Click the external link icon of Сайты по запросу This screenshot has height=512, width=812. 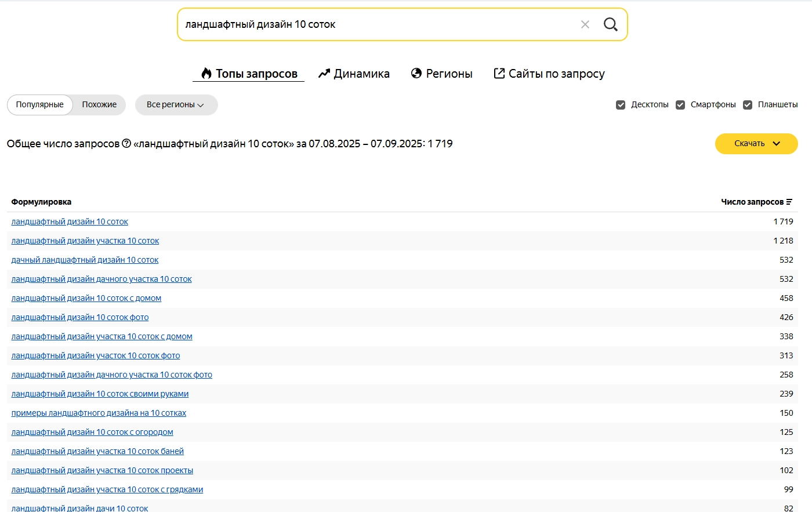coord(499,73)
